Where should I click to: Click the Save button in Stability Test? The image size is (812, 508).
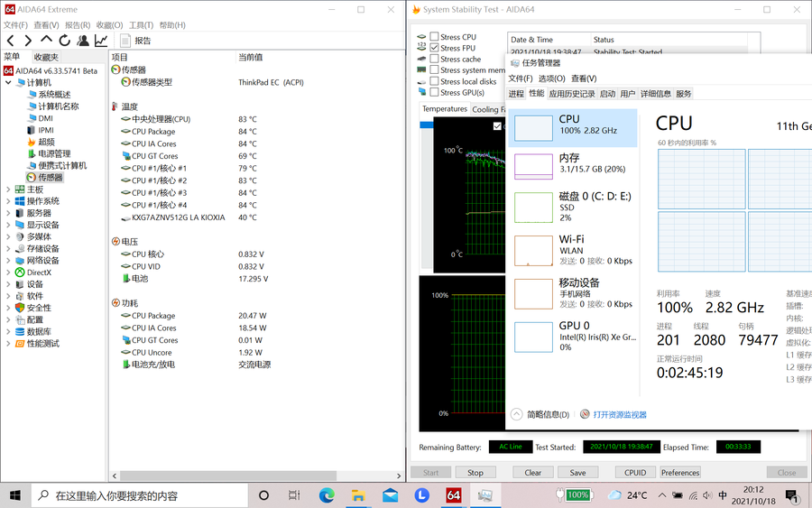(x=578, y=472)
